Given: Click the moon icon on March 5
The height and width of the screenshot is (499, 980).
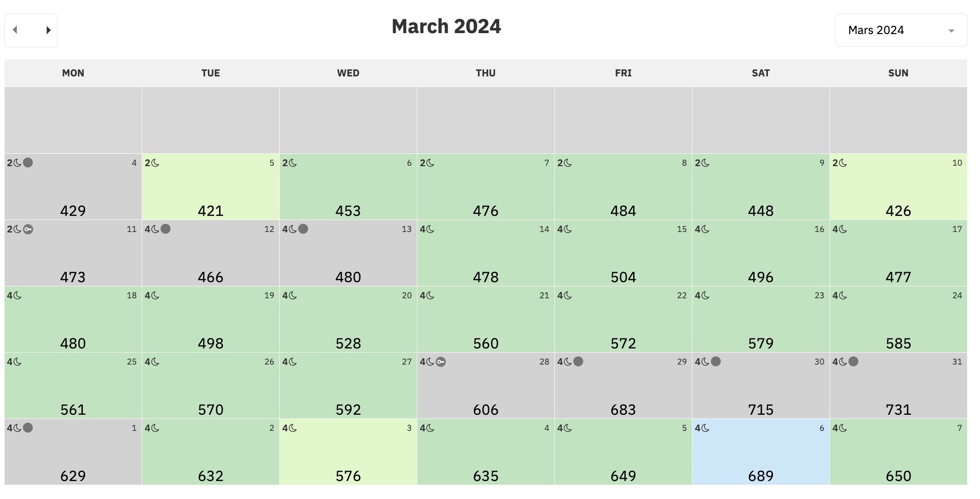Looking at the screenshot, I should point(156,163).
